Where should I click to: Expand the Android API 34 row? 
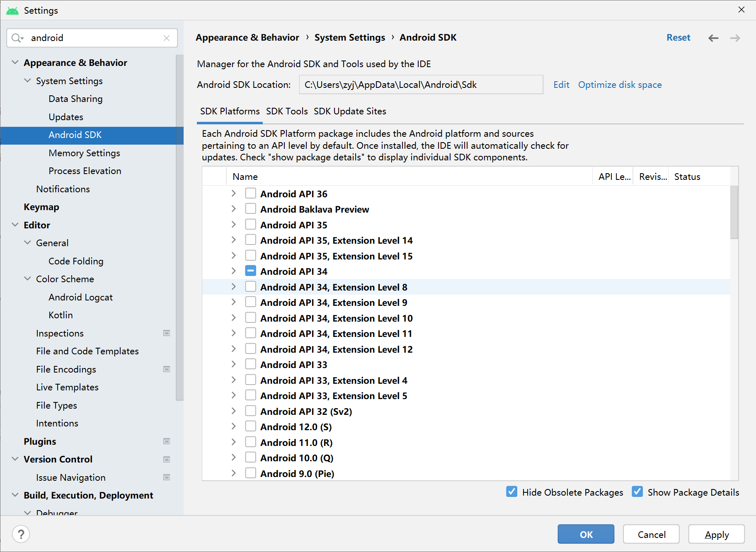pyautogui.click(x=233, y=271)
